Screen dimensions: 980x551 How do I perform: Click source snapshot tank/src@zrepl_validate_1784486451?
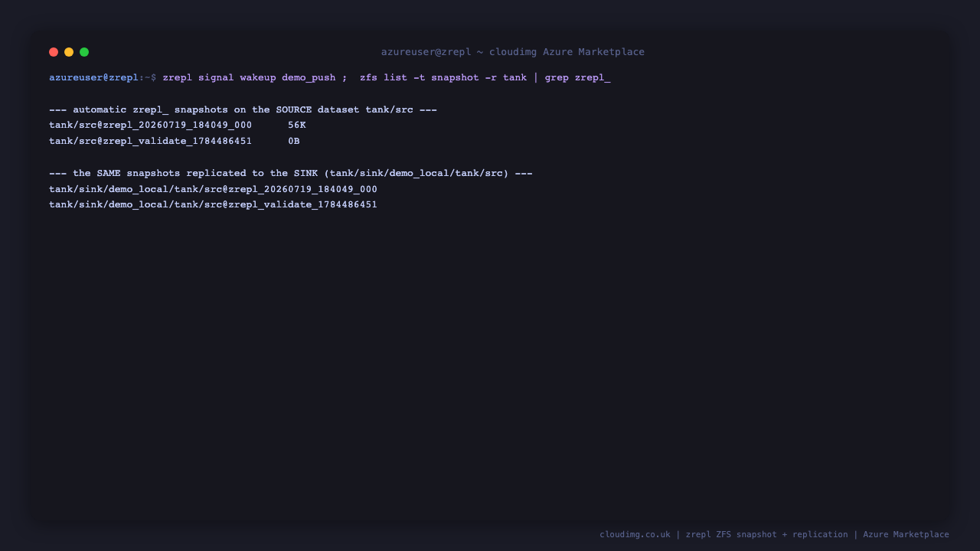click(150, 142)
